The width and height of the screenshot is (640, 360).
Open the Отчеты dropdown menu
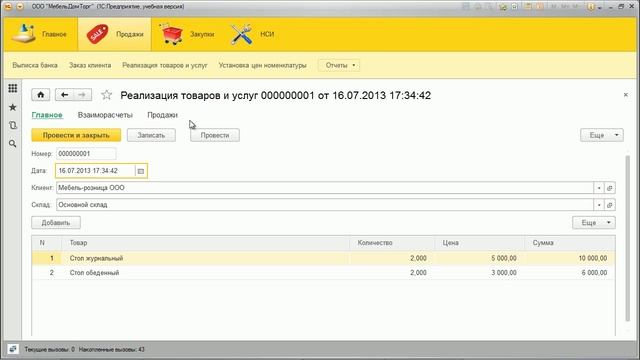339,65
